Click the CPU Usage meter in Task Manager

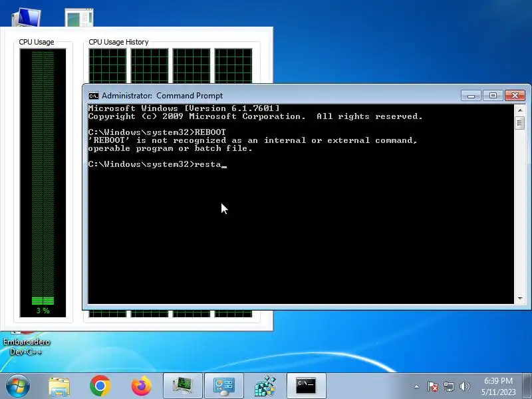(43, 183)
